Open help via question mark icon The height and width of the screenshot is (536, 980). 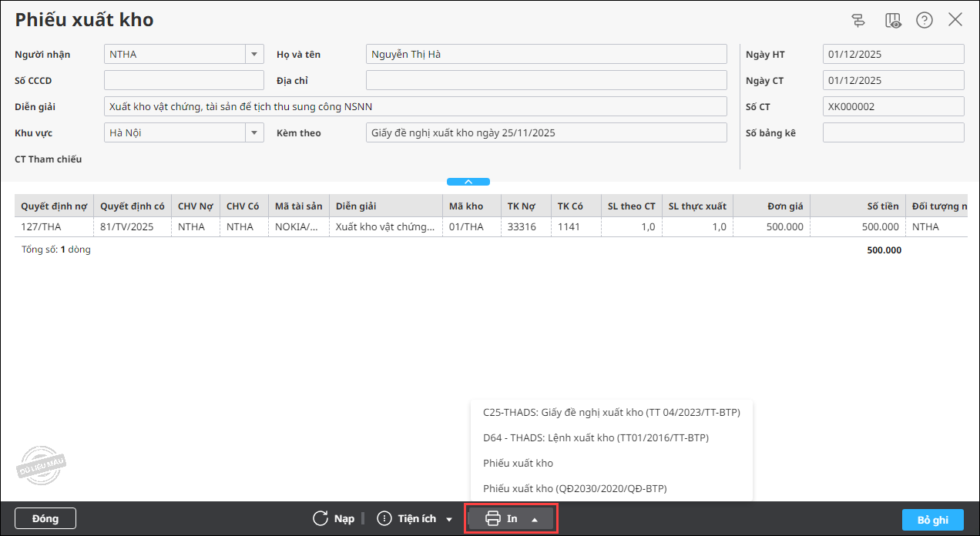point(925,20)
